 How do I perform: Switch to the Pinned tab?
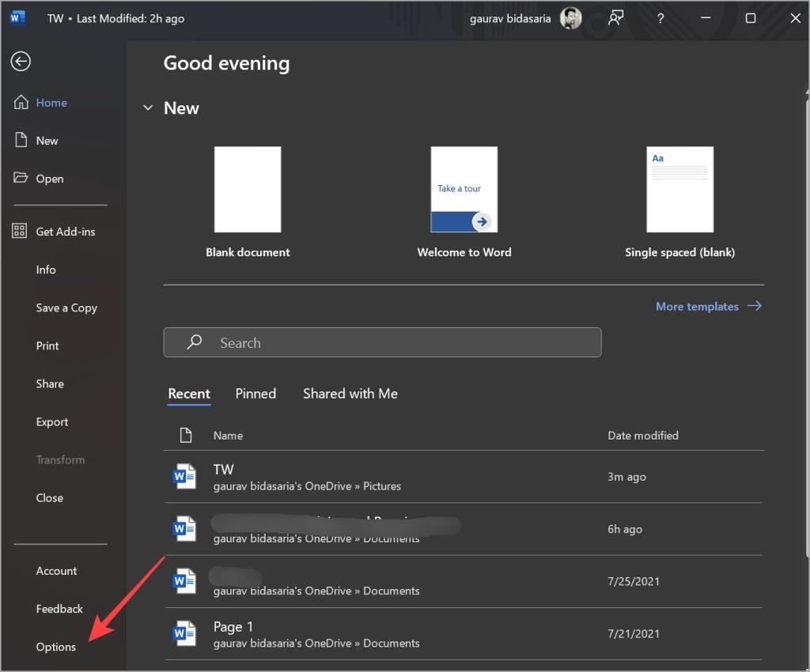tap(255, 393)
